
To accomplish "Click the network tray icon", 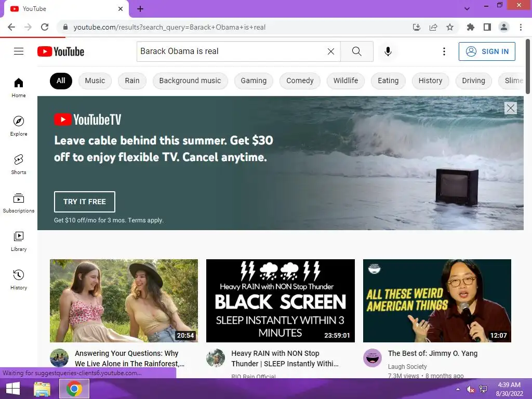I will (483, 389).
